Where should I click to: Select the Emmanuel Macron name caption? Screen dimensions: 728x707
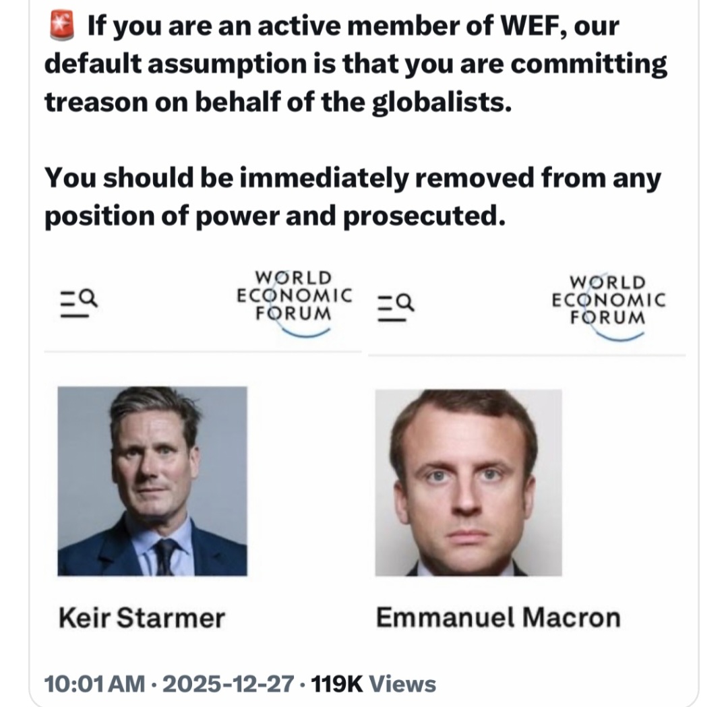[x=498, y=617]
